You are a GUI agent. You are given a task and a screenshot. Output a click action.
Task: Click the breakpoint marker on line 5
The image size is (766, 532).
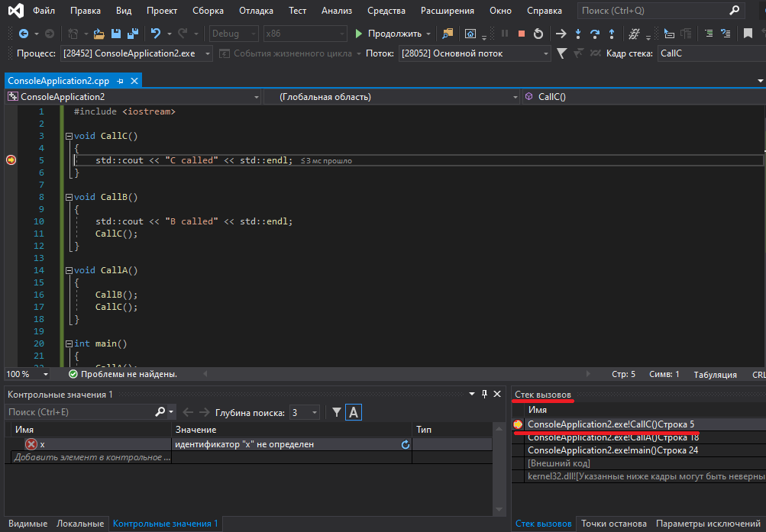tap(11, 160)
